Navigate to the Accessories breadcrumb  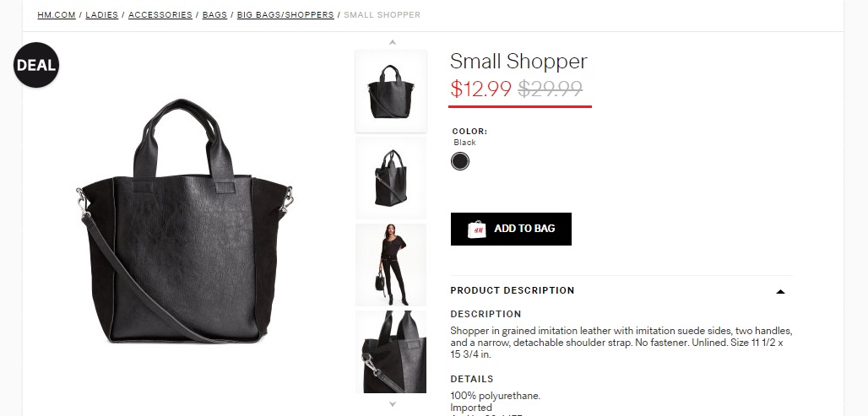coord(160,15)
